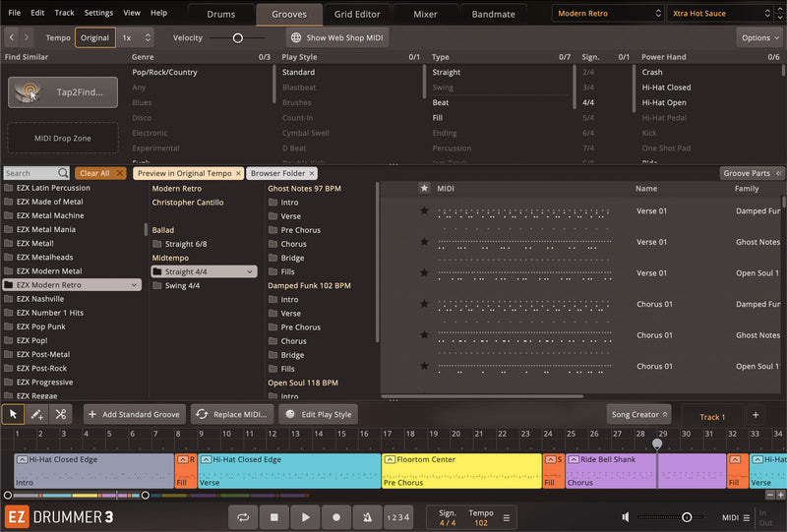Viewport: 787px width, 532px height.
Task: Switch to the Mixer tab
Action: (x=425, y=15)
